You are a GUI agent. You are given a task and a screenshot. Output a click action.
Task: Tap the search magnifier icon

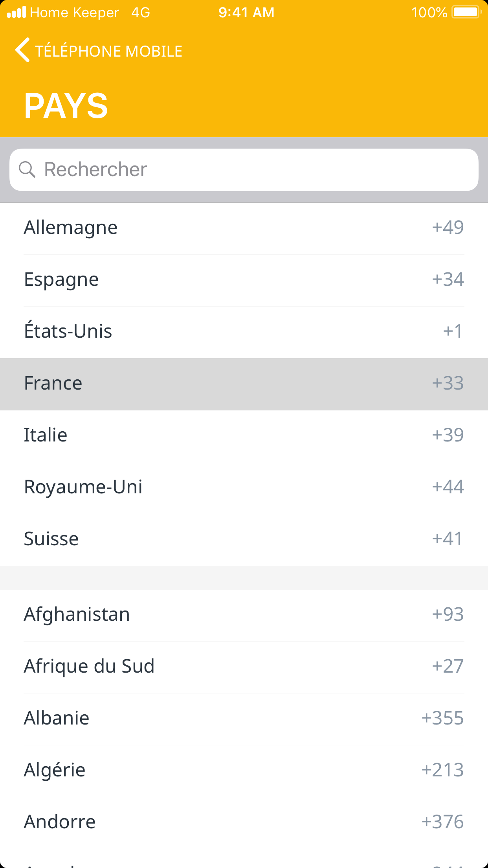point(27,169)
